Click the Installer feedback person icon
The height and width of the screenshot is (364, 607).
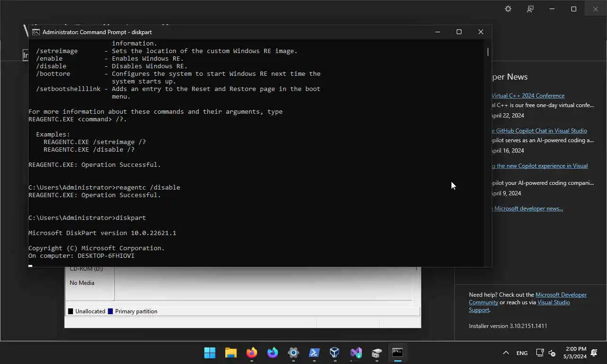[x=530, y=9]
